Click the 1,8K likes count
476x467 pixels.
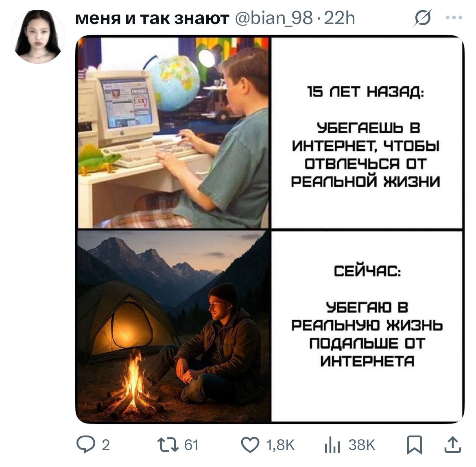280,445
